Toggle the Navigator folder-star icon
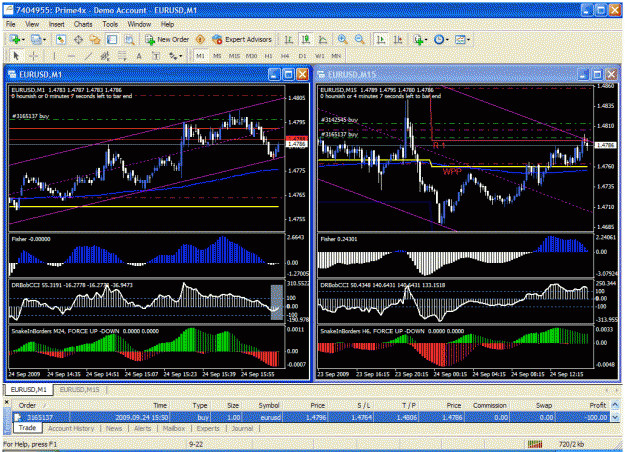This screenshot has height=452, width=625. click(x=95, y=39)
